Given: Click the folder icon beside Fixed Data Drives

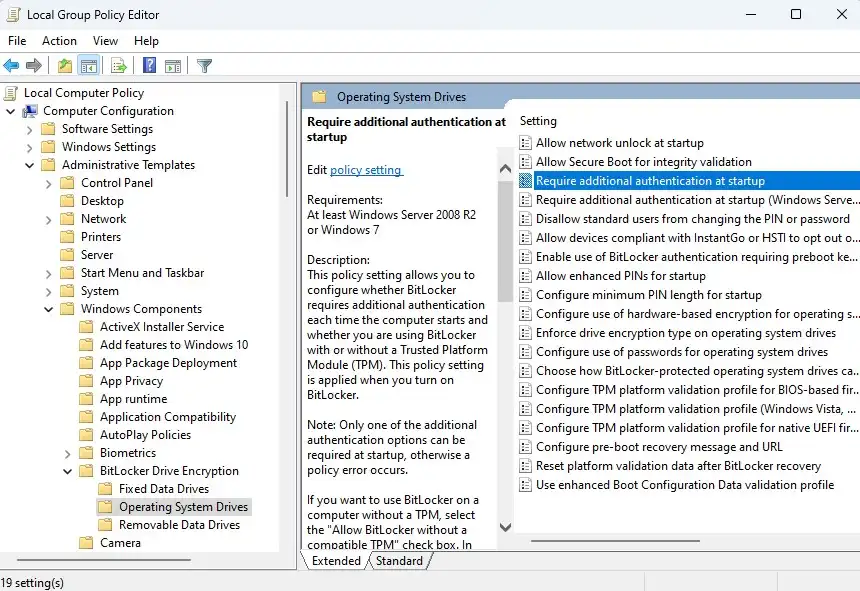Looking at the screenshot, I should pos(105,488).
